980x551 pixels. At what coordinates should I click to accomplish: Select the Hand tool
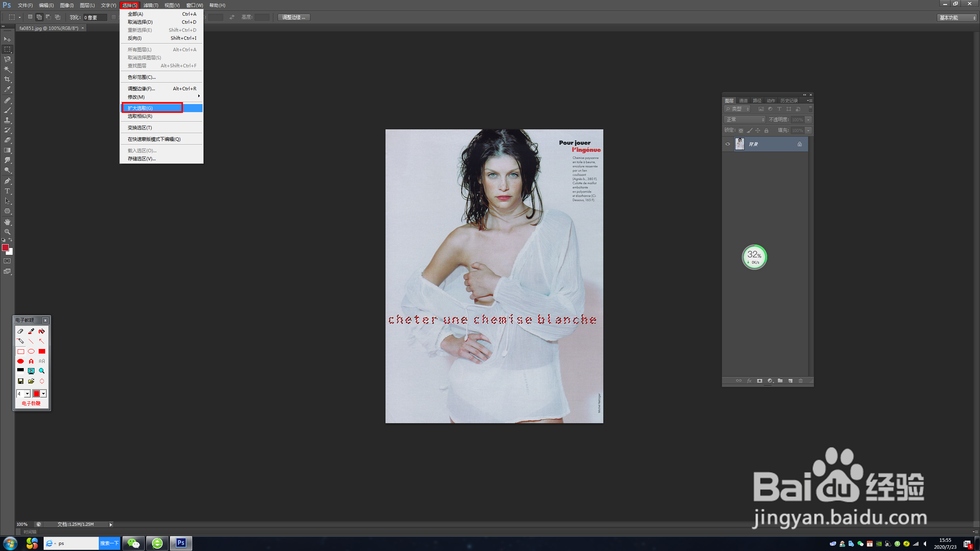(x=7, y=222)
